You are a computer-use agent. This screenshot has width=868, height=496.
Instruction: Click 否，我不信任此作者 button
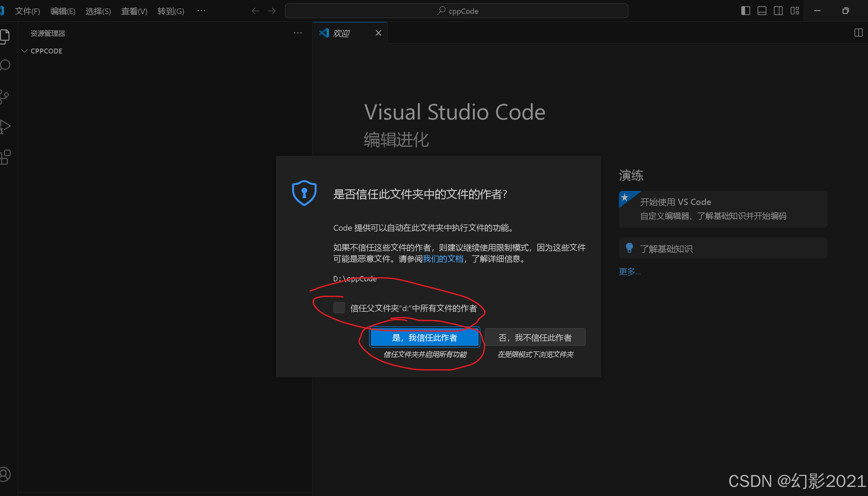pos(535,338)
